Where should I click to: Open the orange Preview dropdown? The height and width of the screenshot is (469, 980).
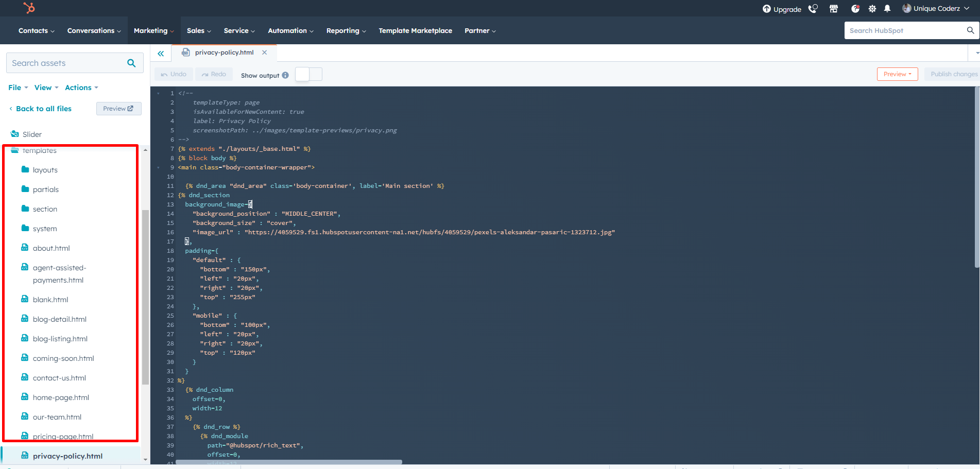(x=897, y=74)
